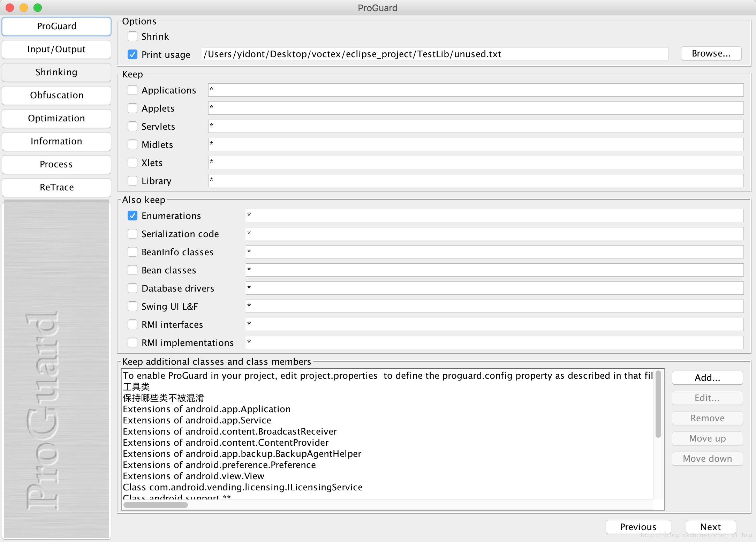Screen dimensions: 756x542
Task: Click the Database drivers filter field
Action: (495, 288)
